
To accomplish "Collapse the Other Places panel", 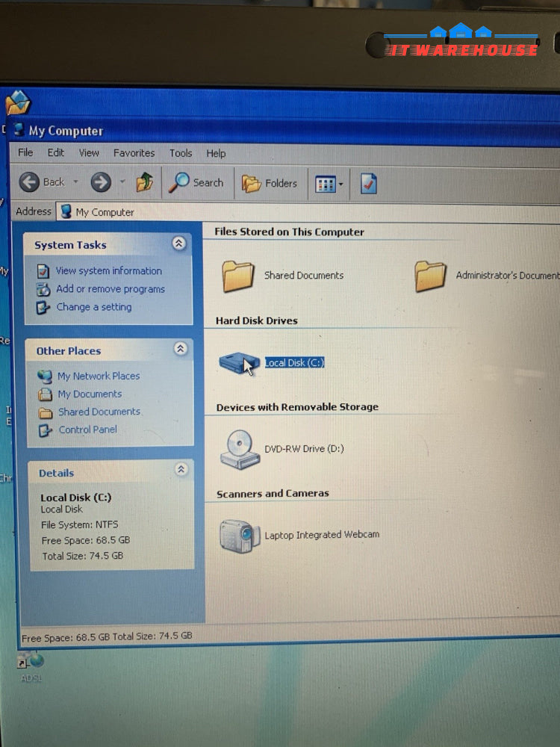I will (x=180, y=349).
